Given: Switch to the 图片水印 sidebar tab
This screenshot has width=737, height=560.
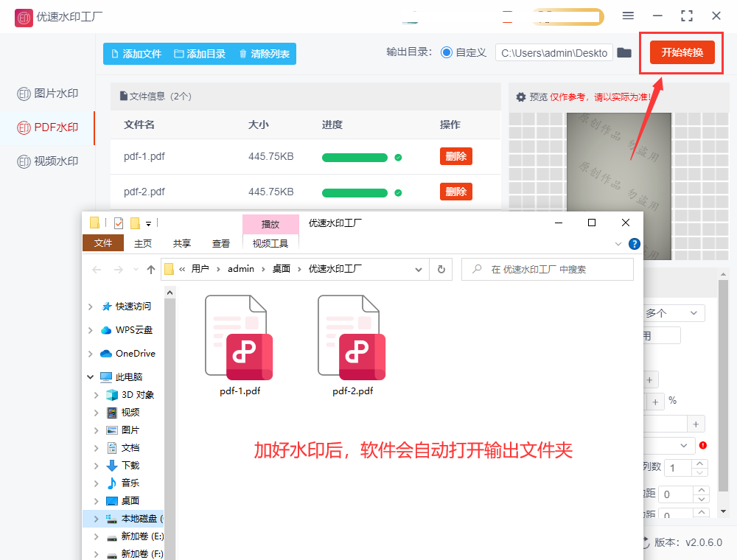Looking at the screenshot, I should 47,94.
